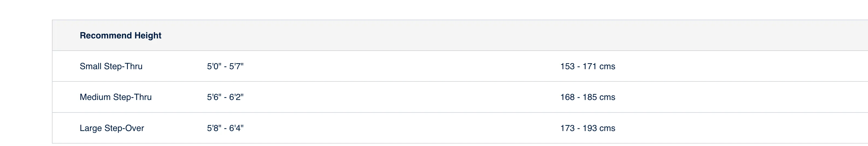Click the word "Height" in the header
This screenshot has width=868, height=146.
pos(148,35)
